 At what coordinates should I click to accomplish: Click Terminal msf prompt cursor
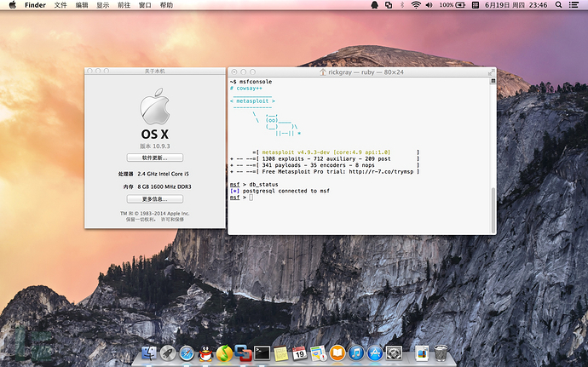pyautogui.click(x=251, y=198)
